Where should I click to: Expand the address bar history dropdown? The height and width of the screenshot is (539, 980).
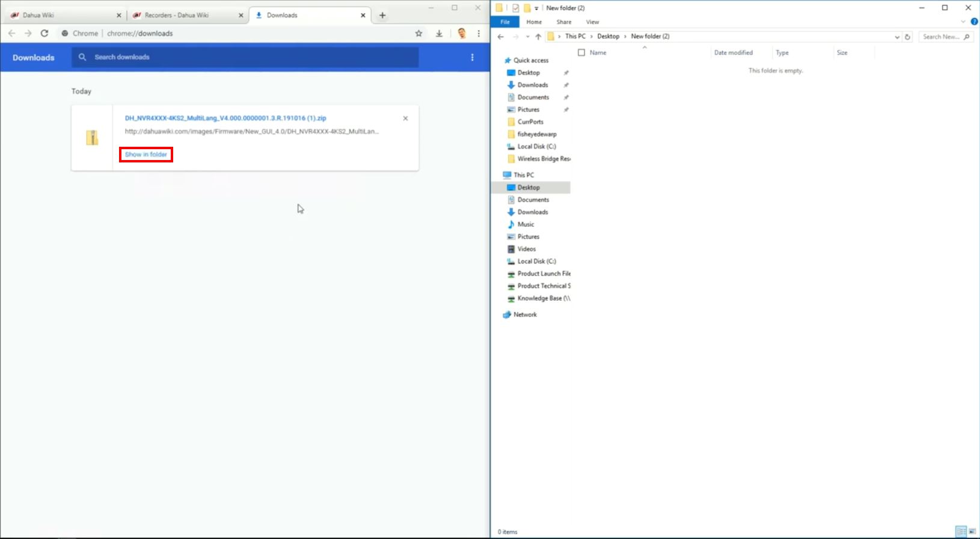897,37
